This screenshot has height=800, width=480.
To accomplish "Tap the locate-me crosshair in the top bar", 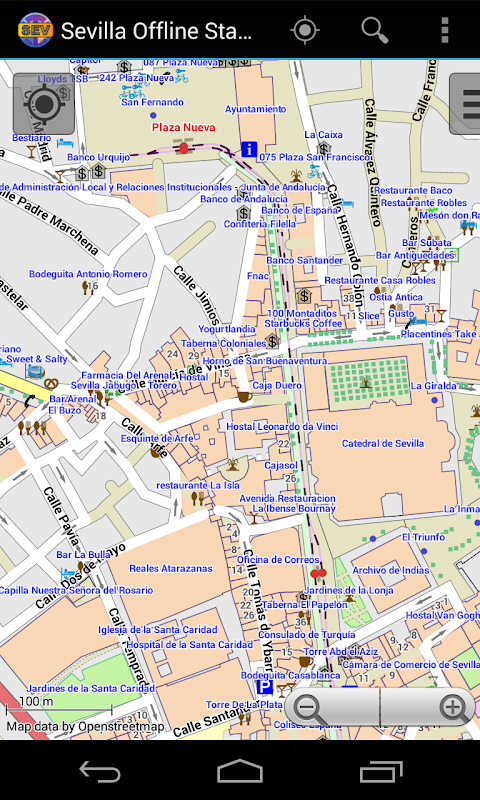I will (305, 30).
